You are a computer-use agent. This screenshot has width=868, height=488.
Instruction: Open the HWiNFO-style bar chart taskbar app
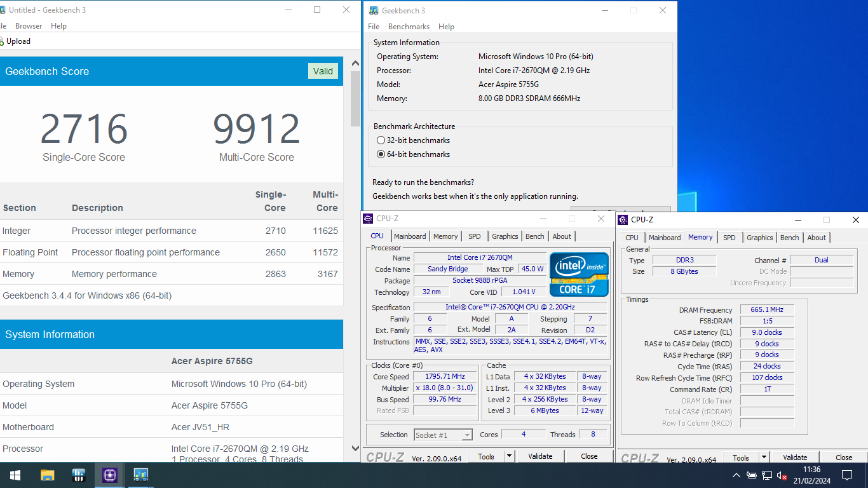click(x=78, y=475)
